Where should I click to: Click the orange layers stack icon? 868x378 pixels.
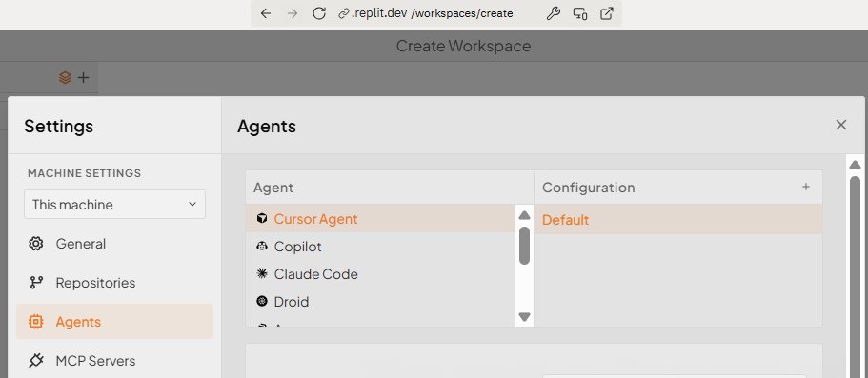coord(66,78)
